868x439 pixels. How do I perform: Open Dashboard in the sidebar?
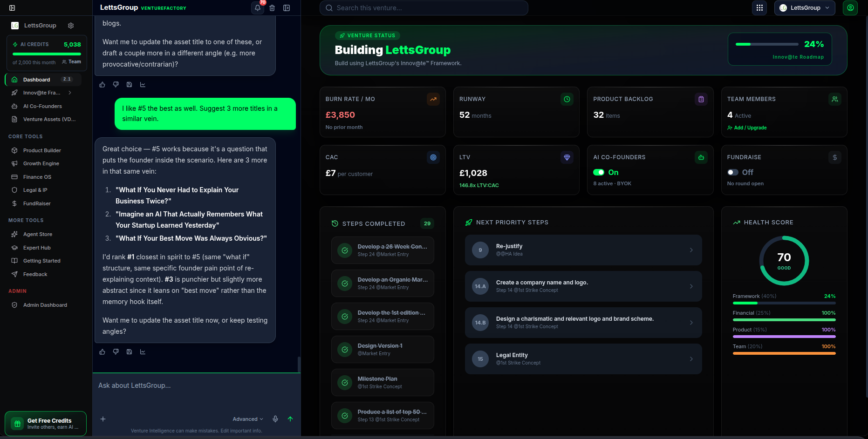point(43,80)
